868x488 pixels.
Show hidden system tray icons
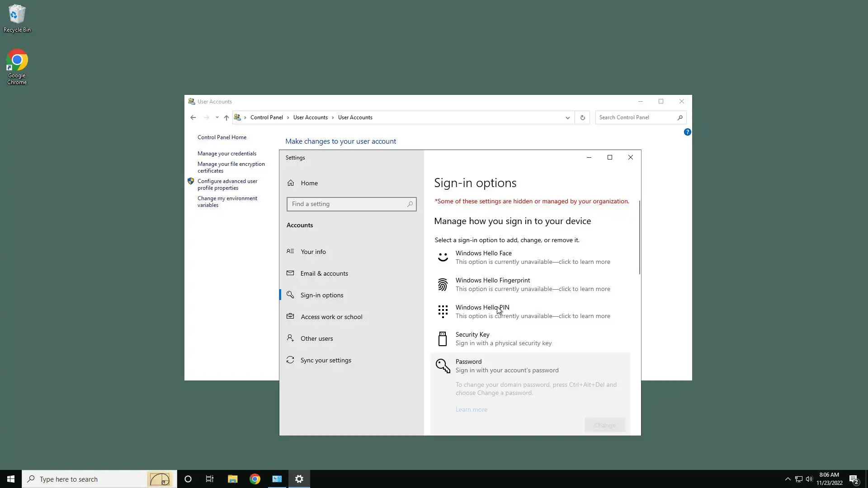tap(788, 479)
